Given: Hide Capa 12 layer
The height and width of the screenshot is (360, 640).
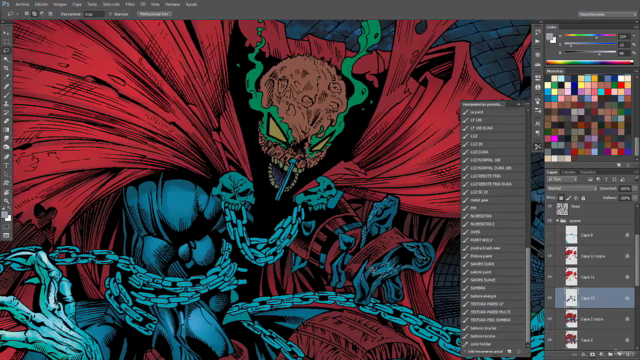Looking at the screenshot, I should 550,298.
